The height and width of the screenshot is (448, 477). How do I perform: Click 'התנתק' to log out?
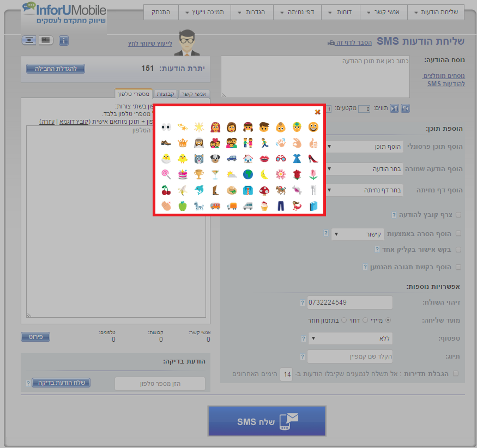(x=161, y=12)
